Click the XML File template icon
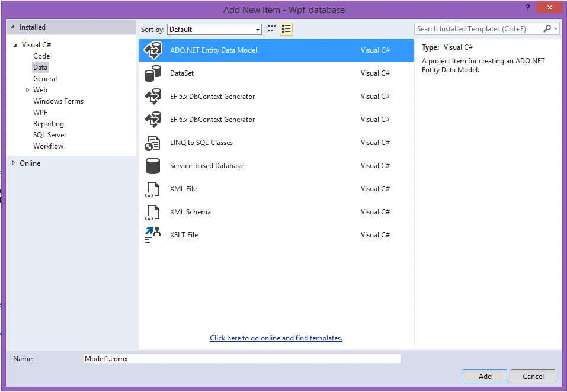This screenshot has width=567, height=392. (152, 189)
